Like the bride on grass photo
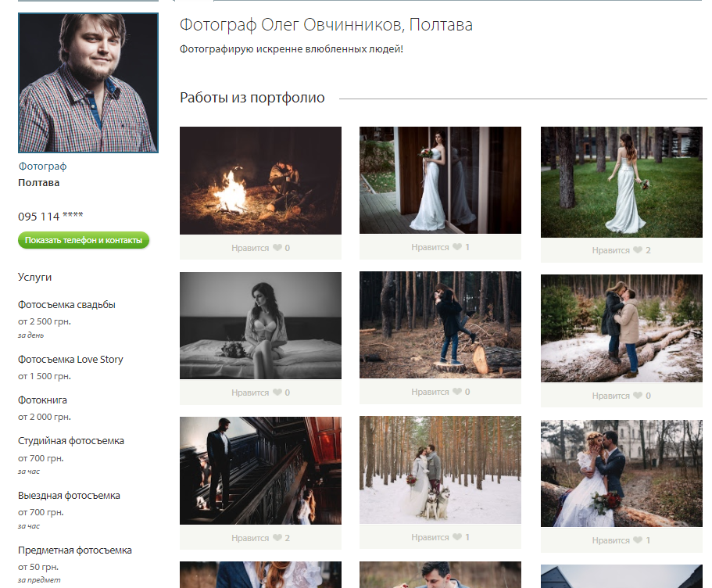The width and height of the screenshot is (712, 588). click(x=637, y=250)
